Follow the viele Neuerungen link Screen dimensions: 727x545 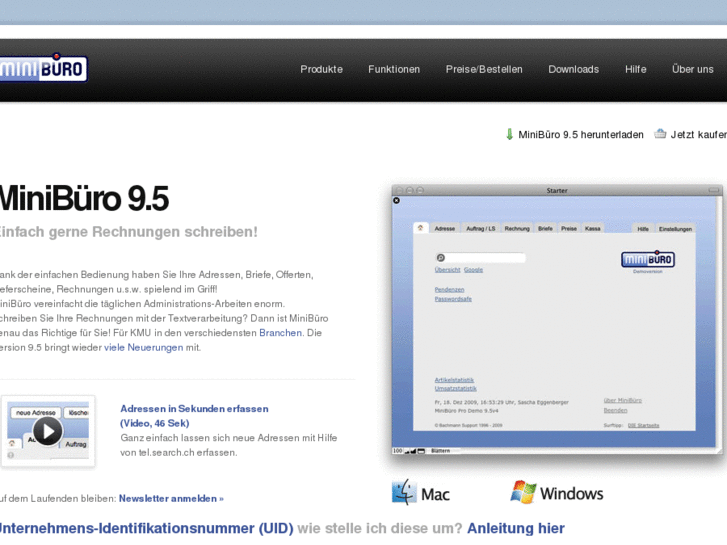click(x=144, y=347)
